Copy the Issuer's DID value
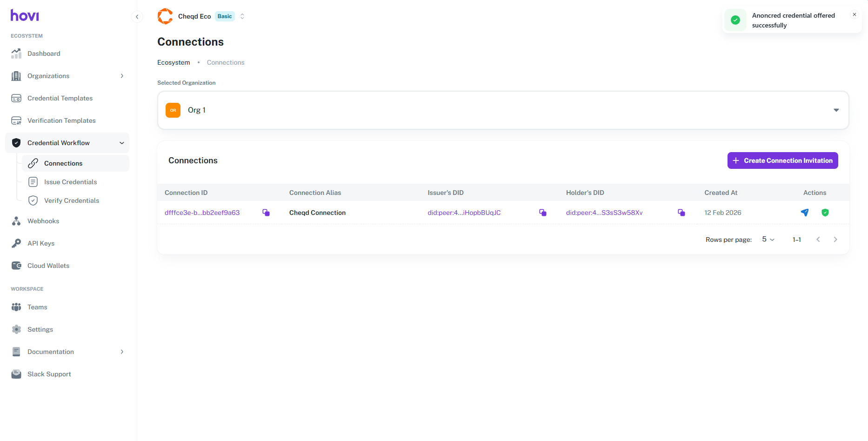Viewport: 868px width, 441px height. pyautogui.click(x=542, y=213)
